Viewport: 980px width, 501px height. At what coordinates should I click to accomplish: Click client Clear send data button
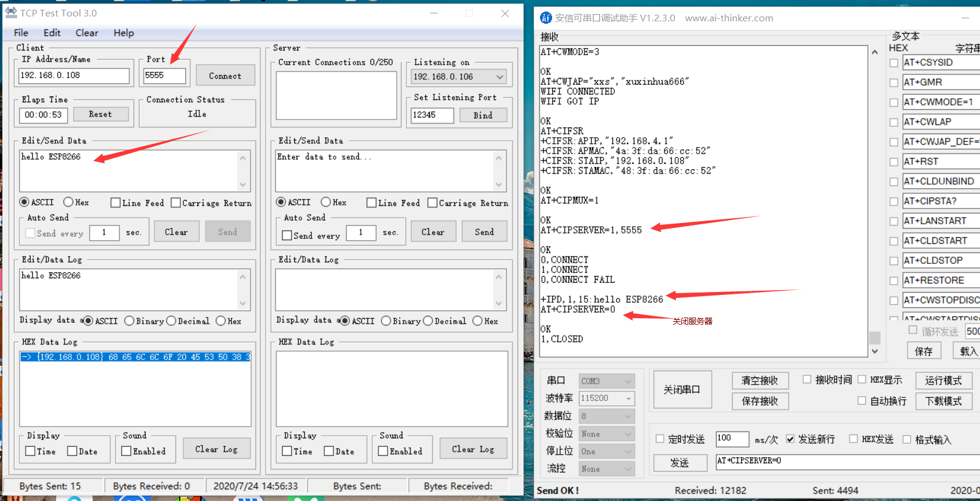pos(176,232)
